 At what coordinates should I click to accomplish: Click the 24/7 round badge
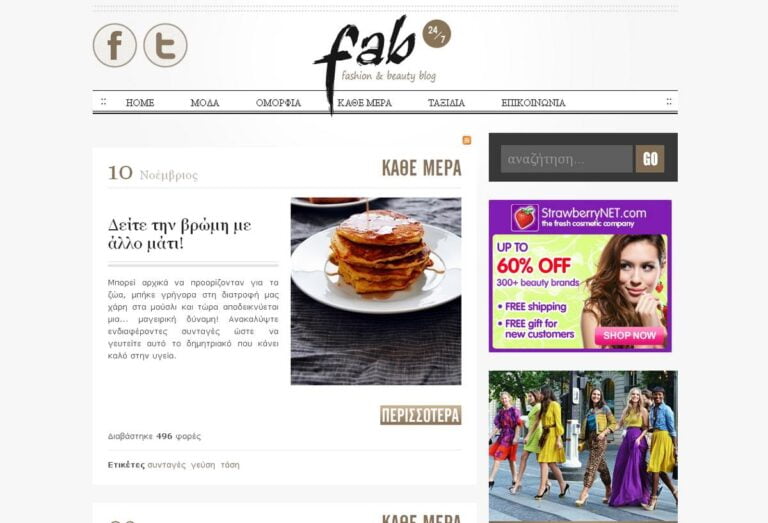436,34
